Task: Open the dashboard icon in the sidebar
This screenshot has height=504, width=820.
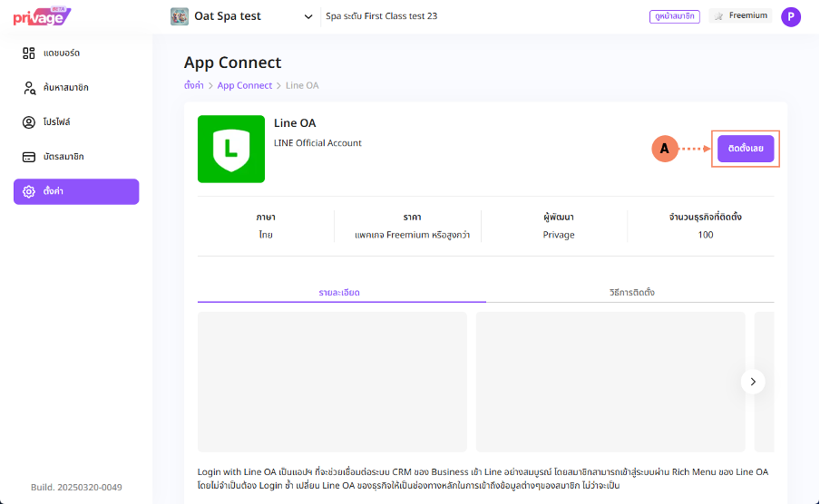Action: [29, 53]
